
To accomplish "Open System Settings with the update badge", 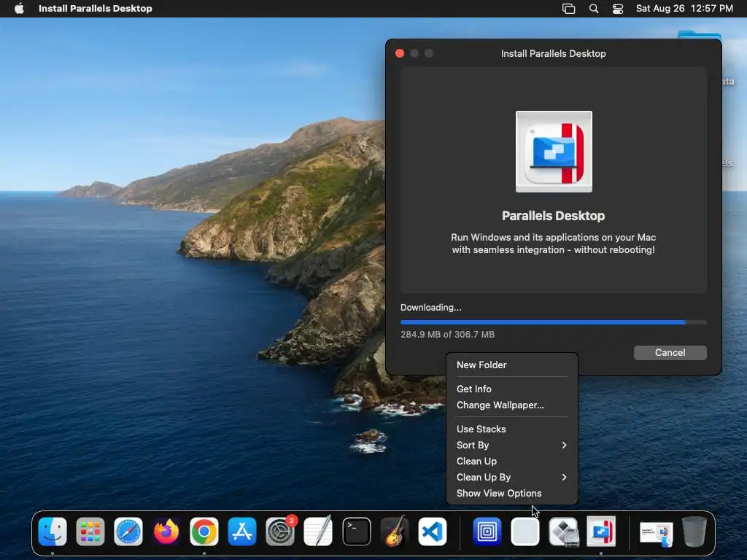I will click(x=280, y=532).
